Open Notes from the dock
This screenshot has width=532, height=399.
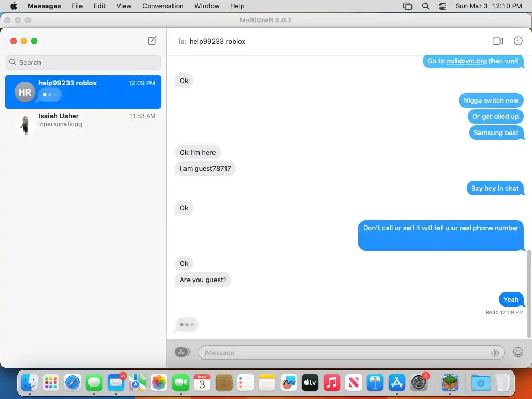tap(267, 383)
